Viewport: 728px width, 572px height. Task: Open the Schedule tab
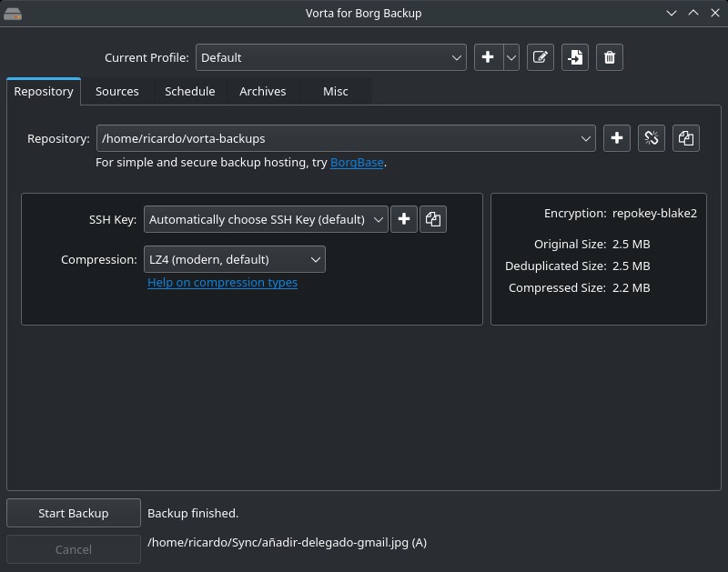[x=190, y=91]
